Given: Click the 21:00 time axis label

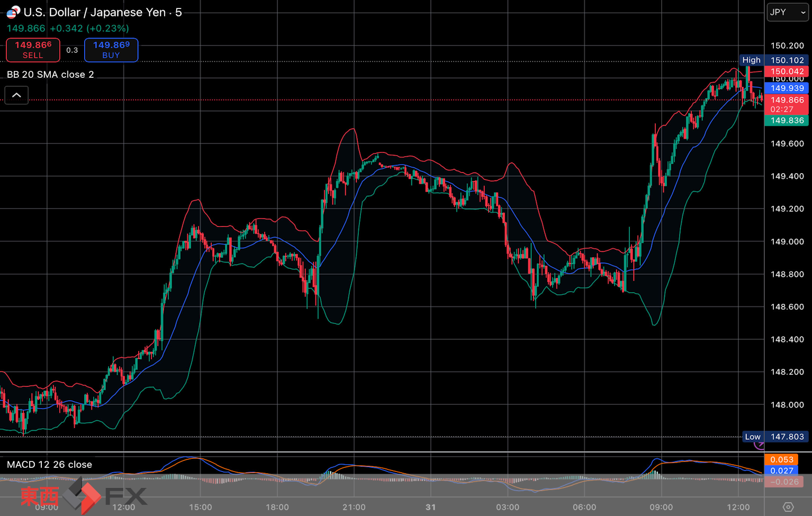Looking at the screenshot, I should click(x=354, y=507).
